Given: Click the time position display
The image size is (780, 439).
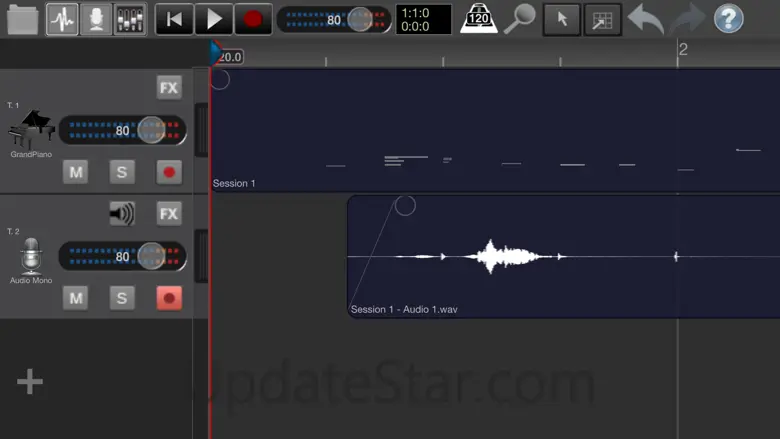Looking at the screenshot, I should 423,19.
